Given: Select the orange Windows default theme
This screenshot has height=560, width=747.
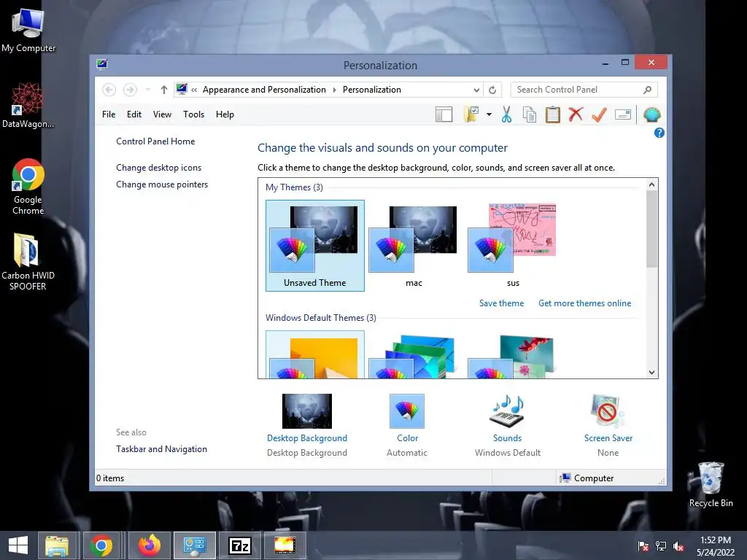Looking at the screenshot, I should [315, 355].
